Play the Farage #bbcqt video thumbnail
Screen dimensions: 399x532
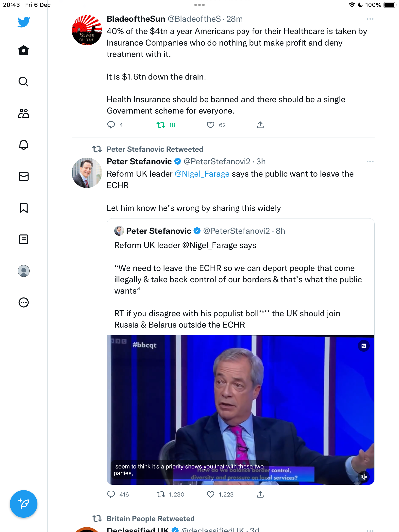click(241, 410)
